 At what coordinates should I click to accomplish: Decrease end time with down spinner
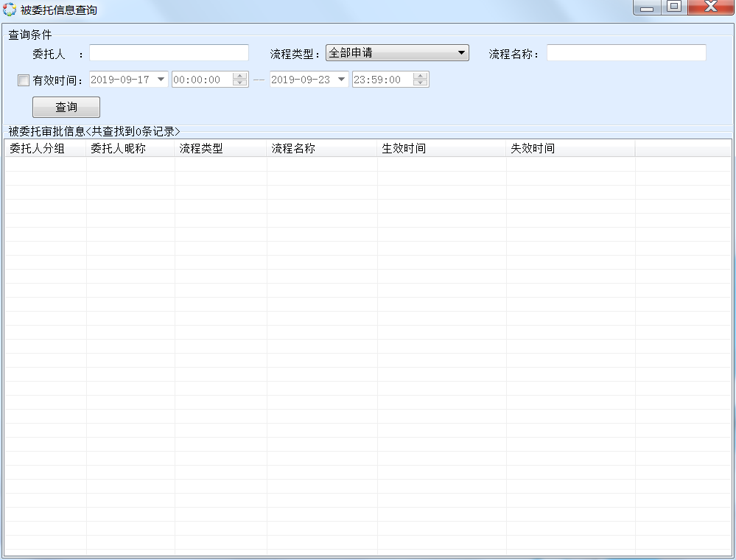pyautogui.click(x=421, y=83)
